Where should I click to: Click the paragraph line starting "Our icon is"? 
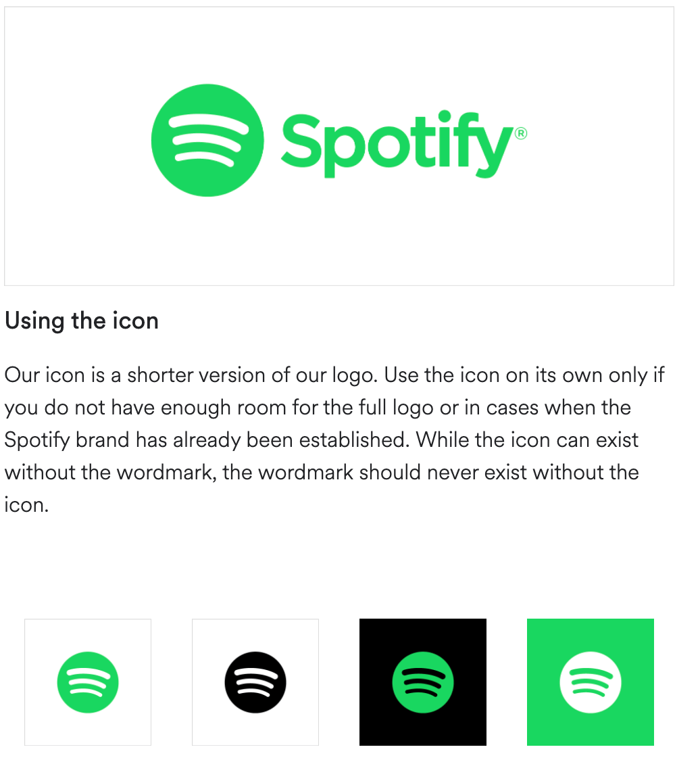(x=334, y=376)
